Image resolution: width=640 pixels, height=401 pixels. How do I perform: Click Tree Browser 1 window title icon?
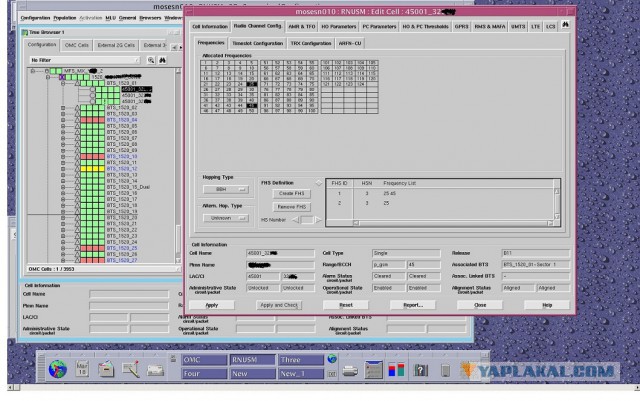click(24, 32)
